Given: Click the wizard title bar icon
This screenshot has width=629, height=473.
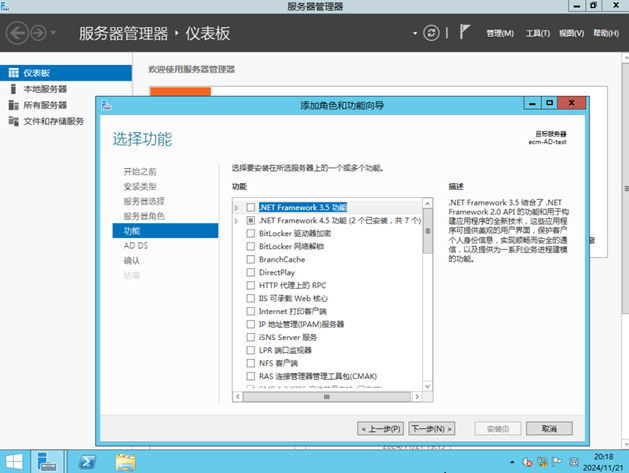Looking at the screenshot, I should [x=106, y=105].
